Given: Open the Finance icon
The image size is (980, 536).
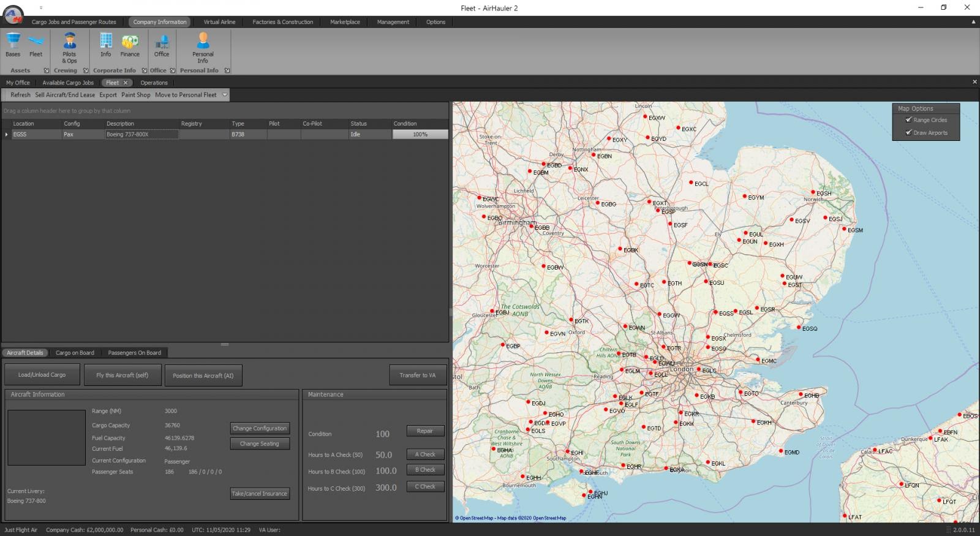Looking at the screenshot, I should click(x=130, y=43).
